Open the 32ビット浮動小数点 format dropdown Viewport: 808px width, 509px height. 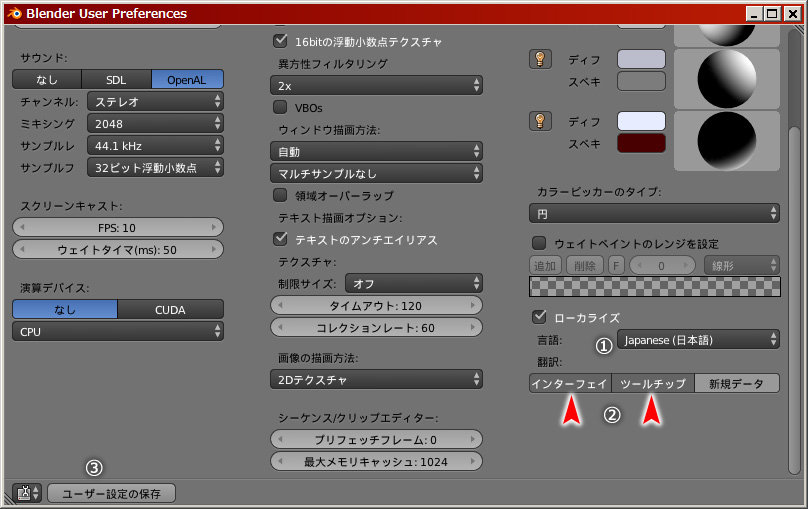coord(155,167)
